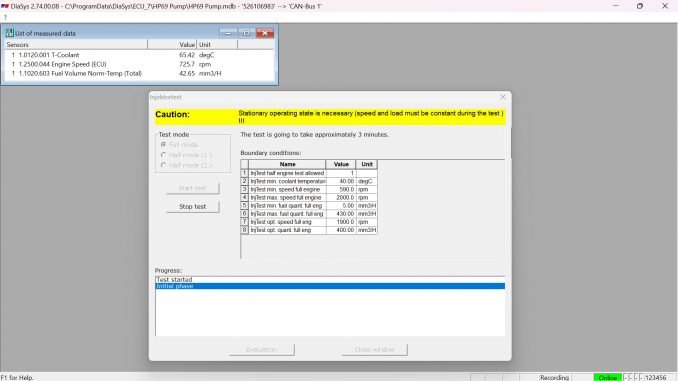Select row 5 InjTest min. fuel quant. full eng

309,205
